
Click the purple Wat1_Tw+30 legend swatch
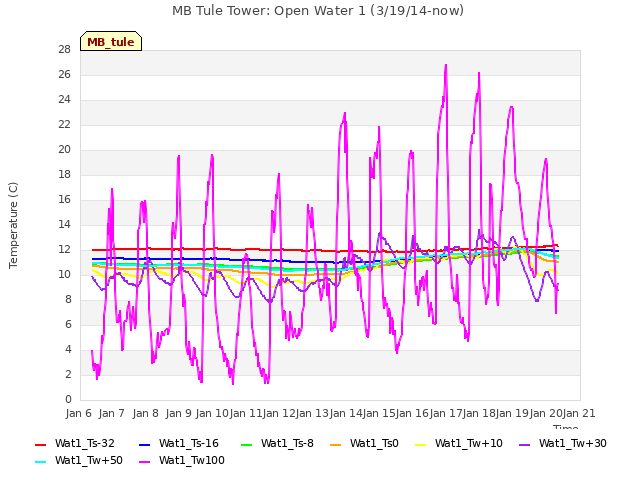pos(524,444)
